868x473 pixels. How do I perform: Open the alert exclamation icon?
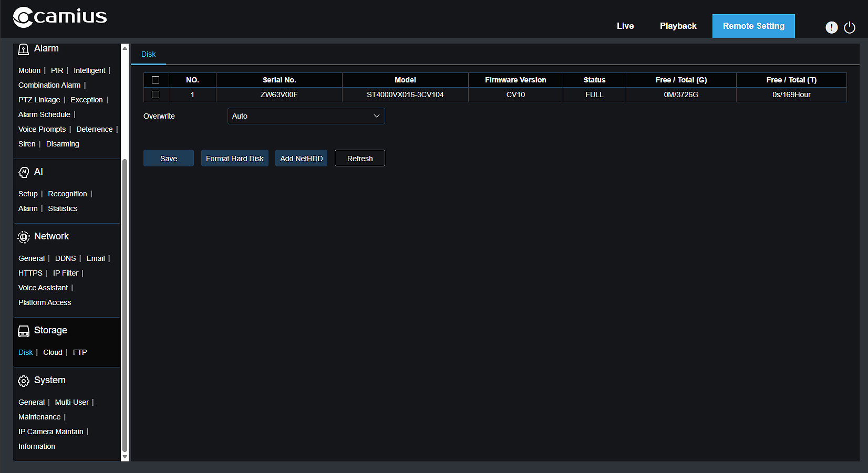point(831,27)
